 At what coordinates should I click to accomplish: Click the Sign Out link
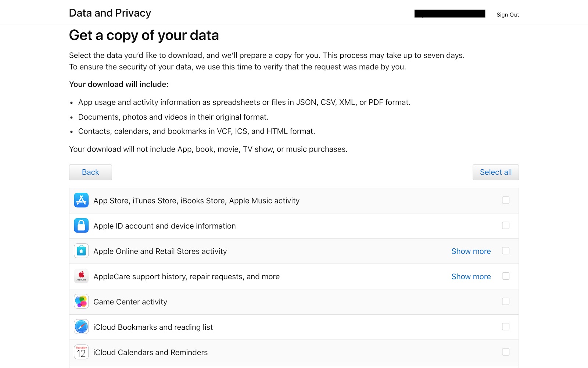508,15
